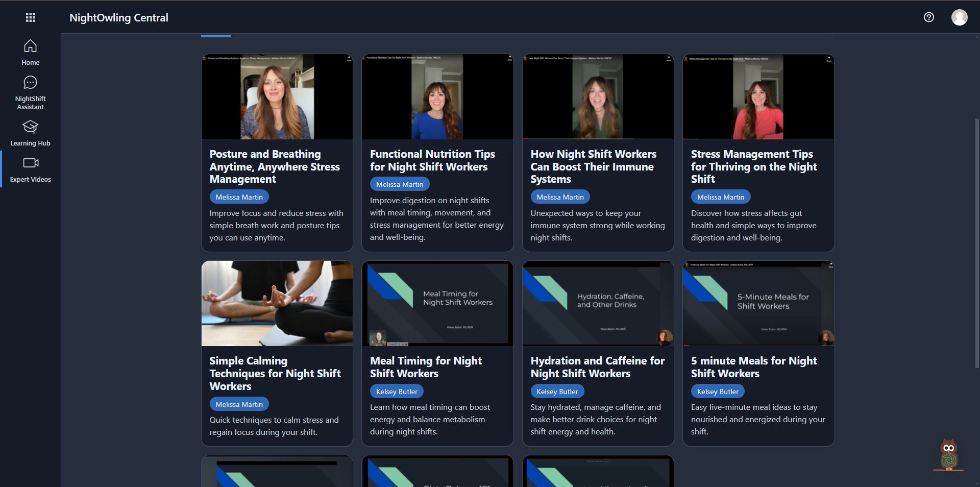Open Meal Timing for Night Shift thumbnail
The image size is (980, 487).
point(437,304)
